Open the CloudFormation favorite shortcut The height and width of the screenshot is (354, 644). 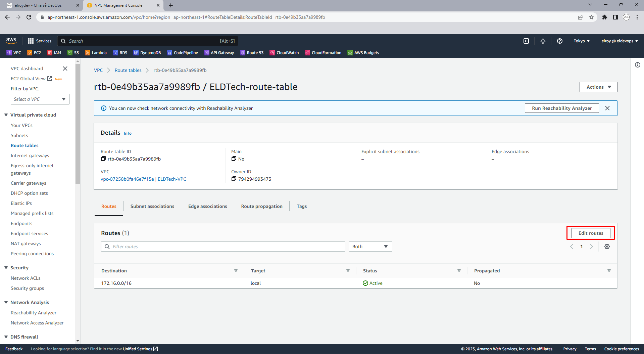tap(323, 53)
